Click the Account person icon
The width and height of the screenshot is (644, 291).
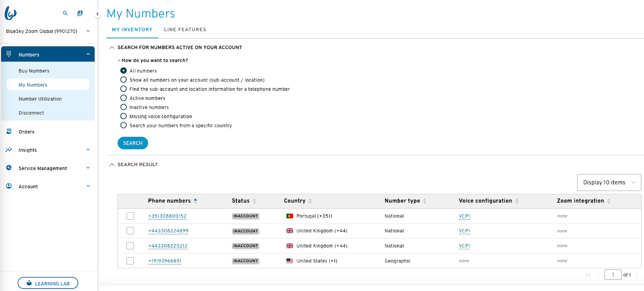[9, 186]
